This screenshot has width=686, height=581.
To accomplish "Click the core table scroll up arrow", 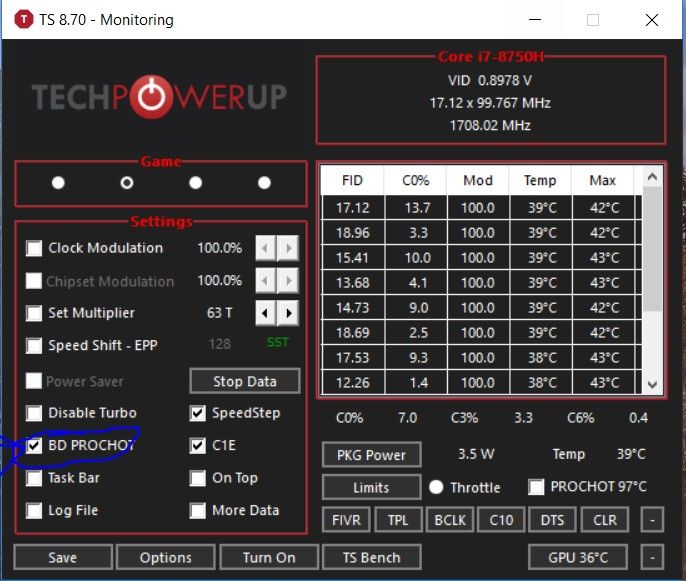I will (652, 177).
